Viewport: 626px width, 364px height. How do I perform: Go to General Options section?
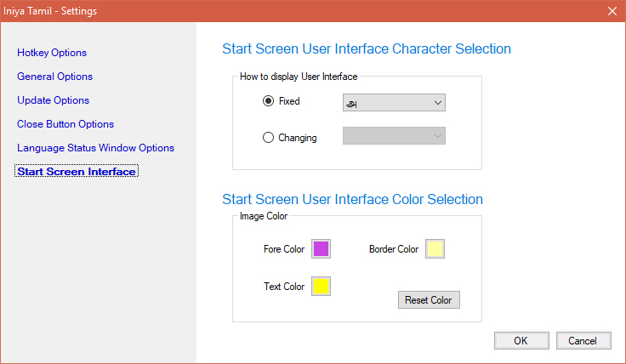tap(55, 77)
